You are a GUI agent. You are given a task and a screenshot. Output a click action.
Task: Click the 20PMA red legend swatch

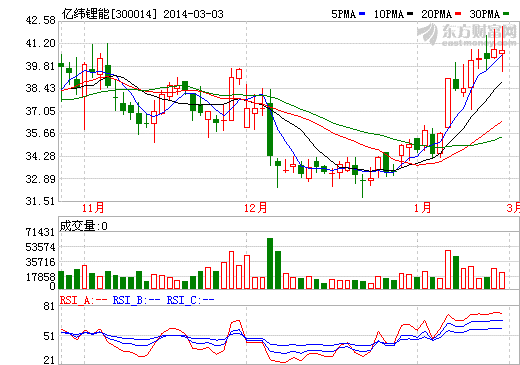tap(458, 14)
